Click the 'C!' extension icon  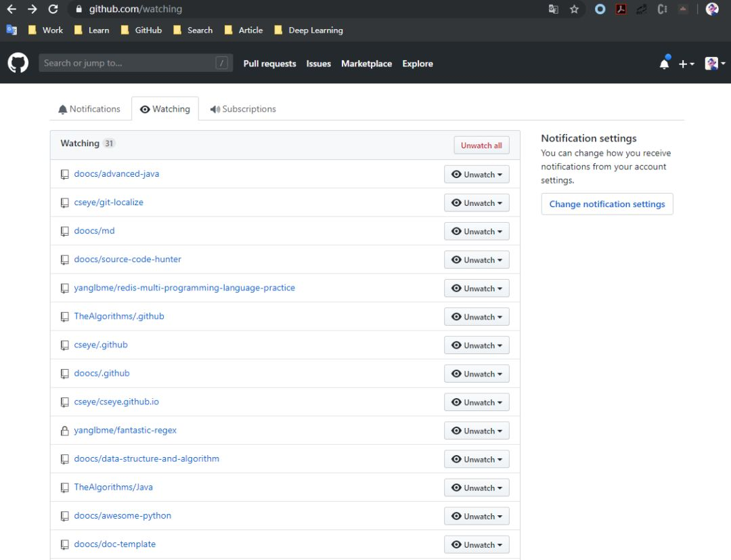[662, 9]
